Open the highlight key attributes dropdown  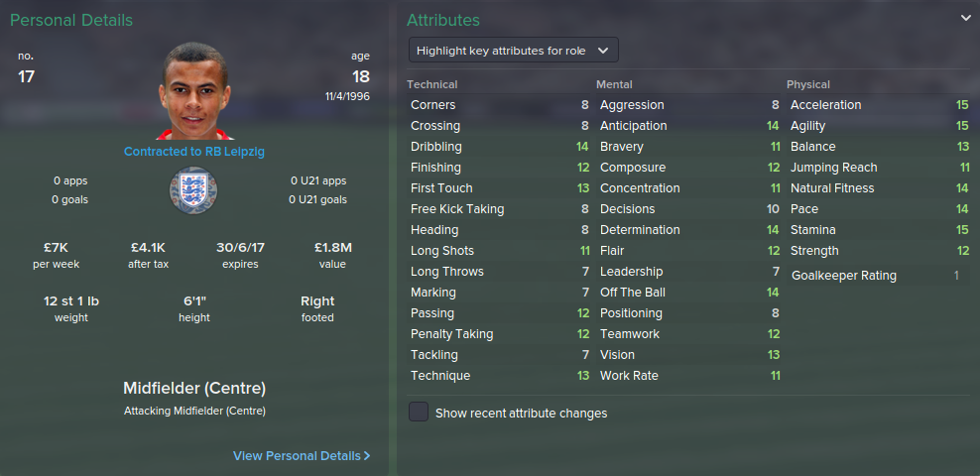tap(514, 50)
